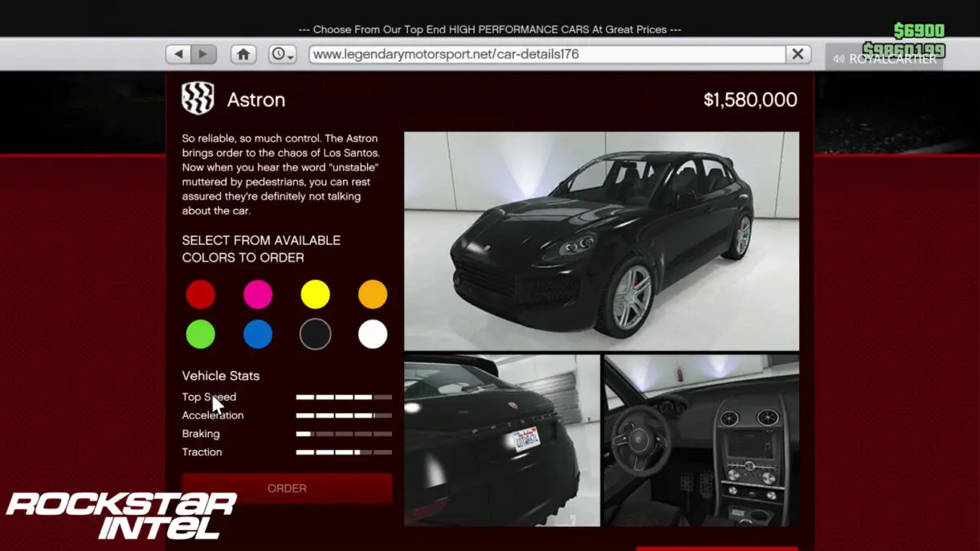Click the Traction stat label

tap(202, 452)
